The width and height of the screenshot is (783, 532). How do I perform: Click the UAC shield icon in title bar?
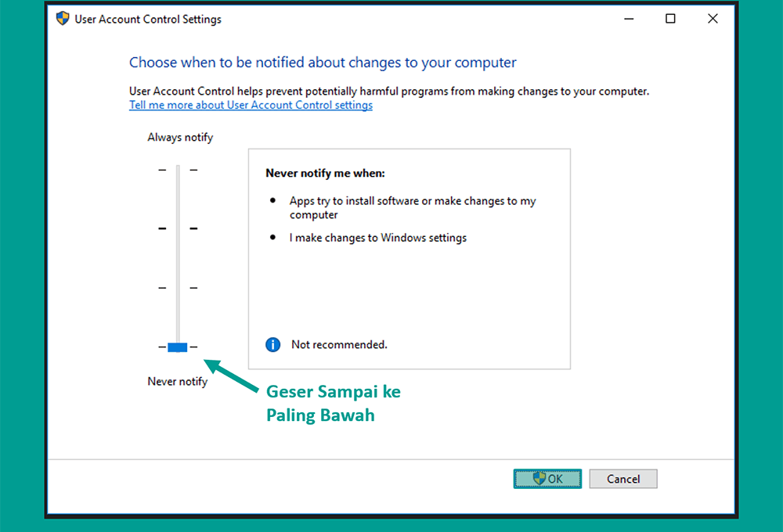click(x=63, y=19)
